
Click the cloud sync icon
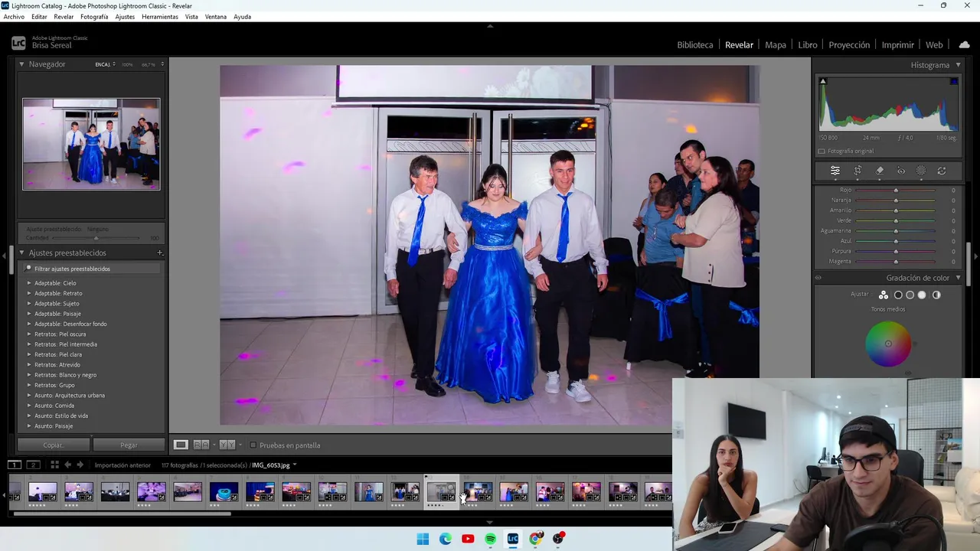[x=964, y=45]
